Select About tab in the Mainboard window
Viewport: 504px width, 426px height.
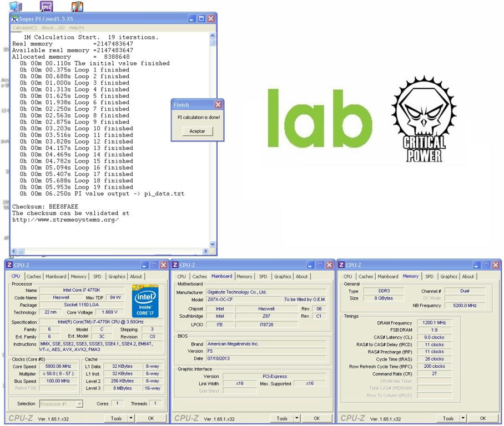(x=302, y=276)
